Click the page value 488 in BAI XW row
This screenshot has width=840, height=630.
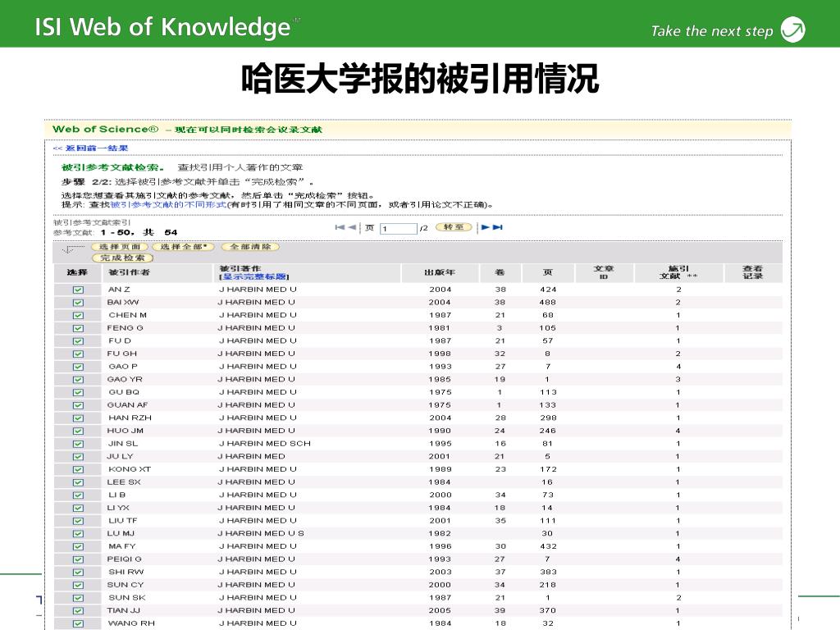(x=547, y=302)
